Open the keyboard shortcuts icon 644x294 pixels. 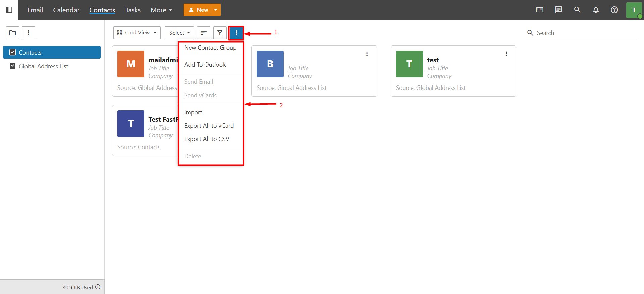[540, 10]
